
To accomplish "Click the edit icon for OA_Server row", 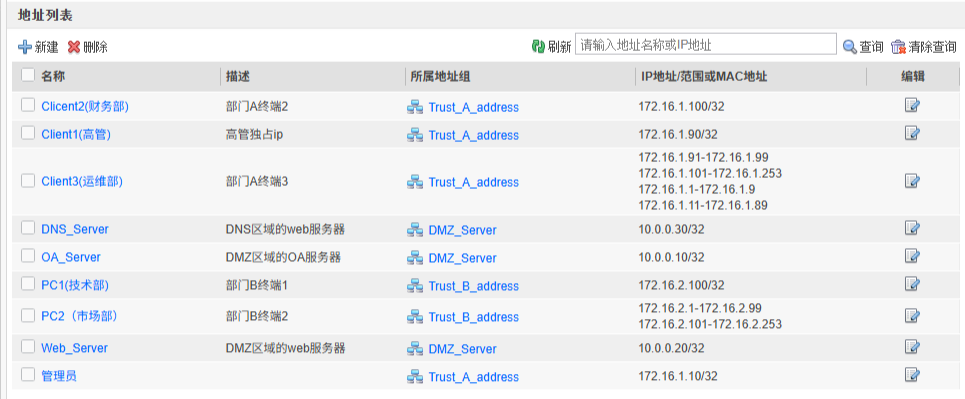I will click(912, 256).
